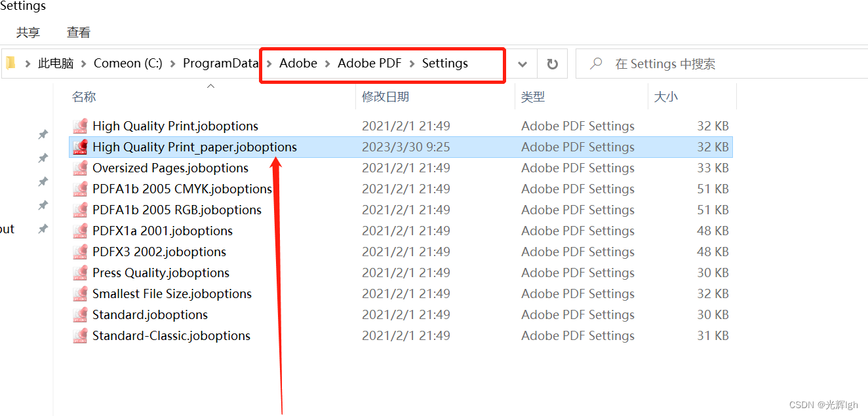This screenshot has height=416, width=868.
Task: Click the PDFX3 2002.joboptions file icon
Action: (x=81, y=252)
